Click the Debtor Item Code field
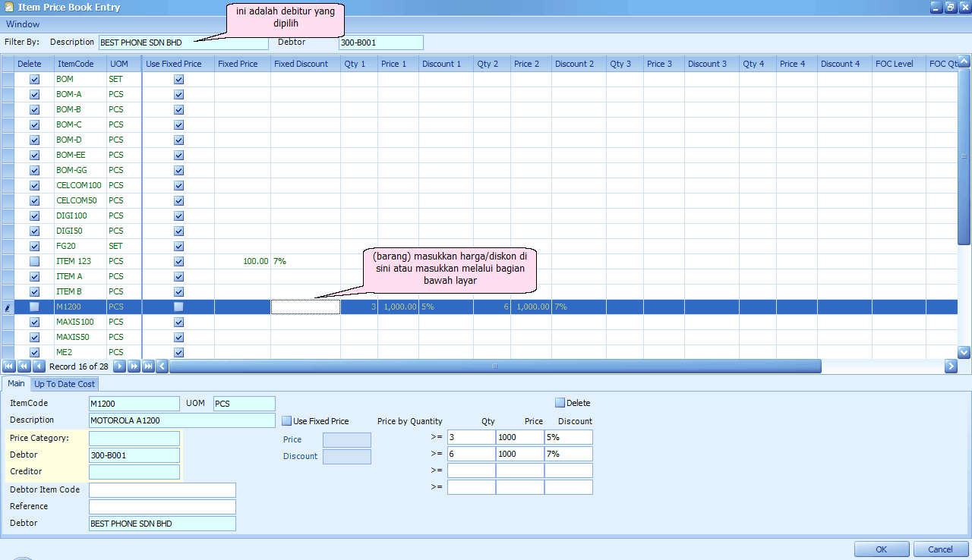972x560 pixels. [163, 490]
